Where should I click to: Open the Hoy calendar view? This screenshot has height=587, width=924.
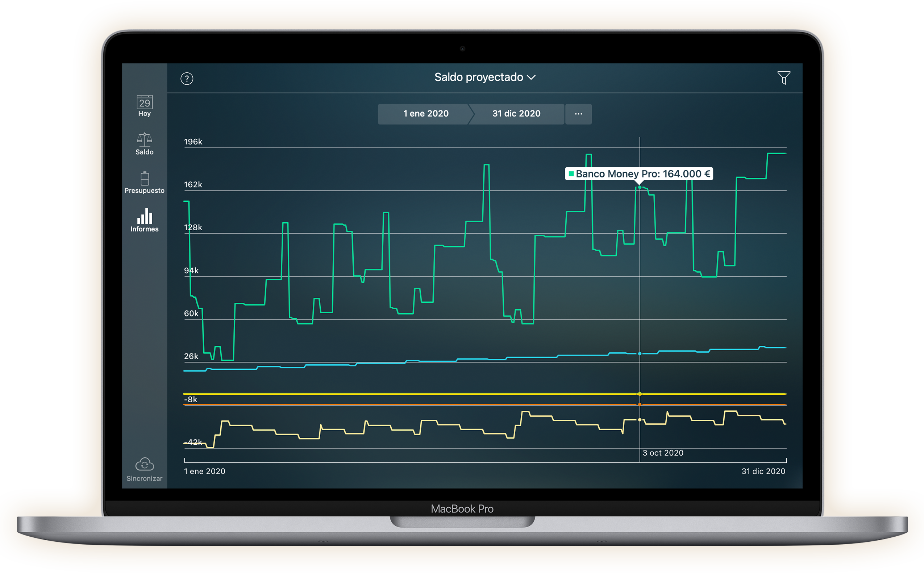coord(144,105)
